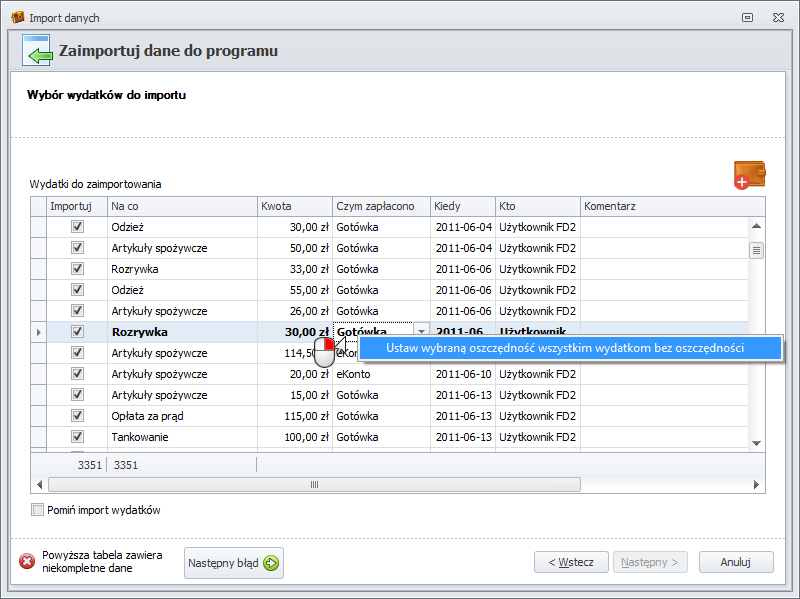
Task: Click the 'Czym zapłacono' column header
Action: [380, 206]
